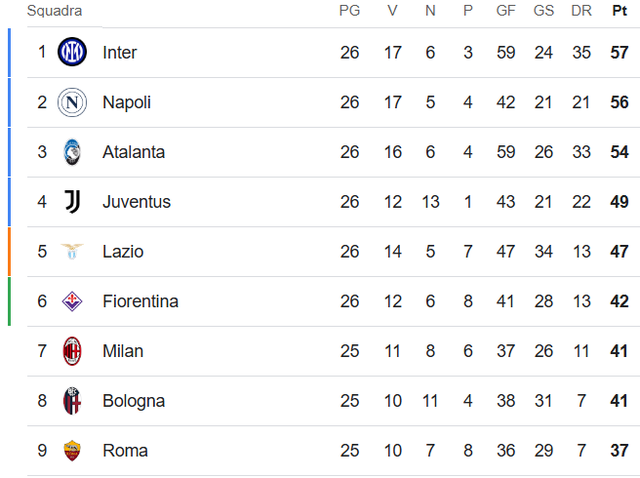The width and height of the screenshot is (640, 478).
Task: Click the Squadra column header
Action: tap(54, 11)
